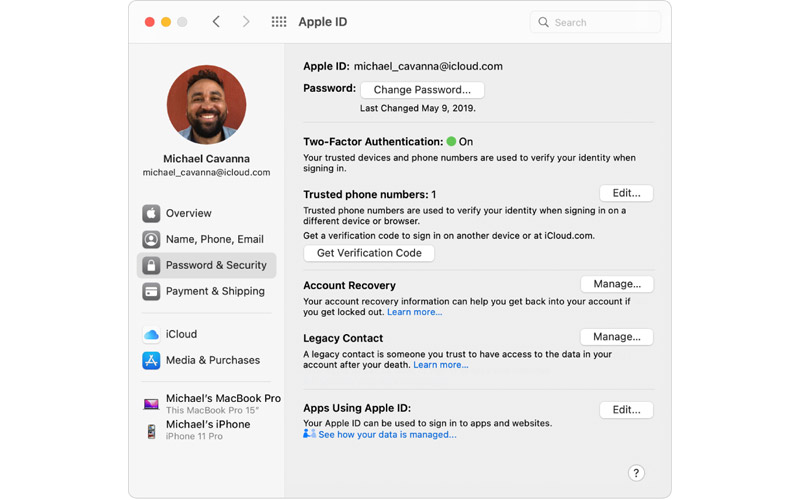Click the Change Password button
The image size is (800, 500).
pos(422,90)
